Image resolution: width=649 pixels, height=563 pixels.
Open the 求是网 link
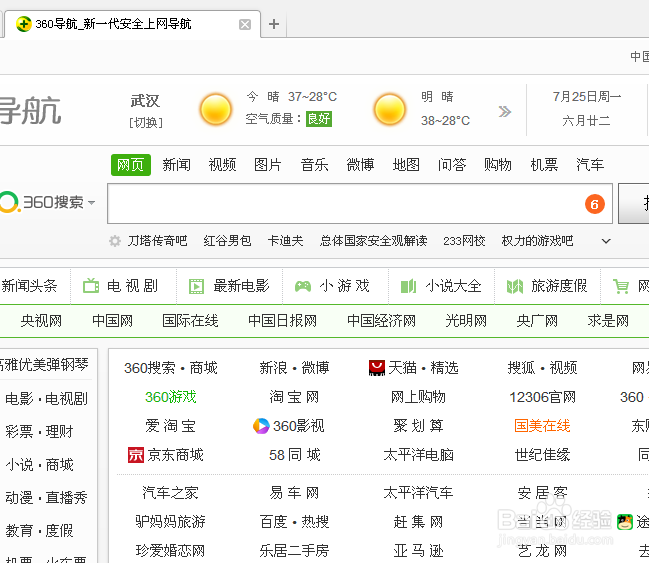tap(608, 321)
